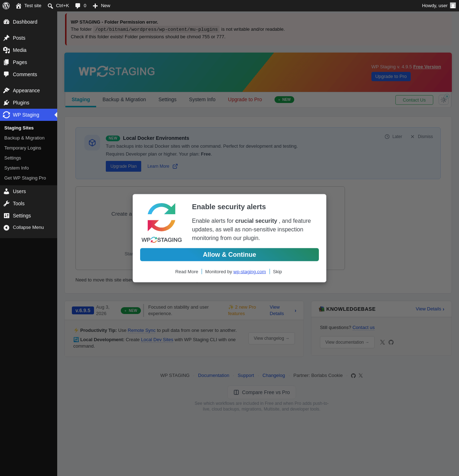Open the WordPress Settings sidebar menu
Screen dimensions: 459x476
29,216
